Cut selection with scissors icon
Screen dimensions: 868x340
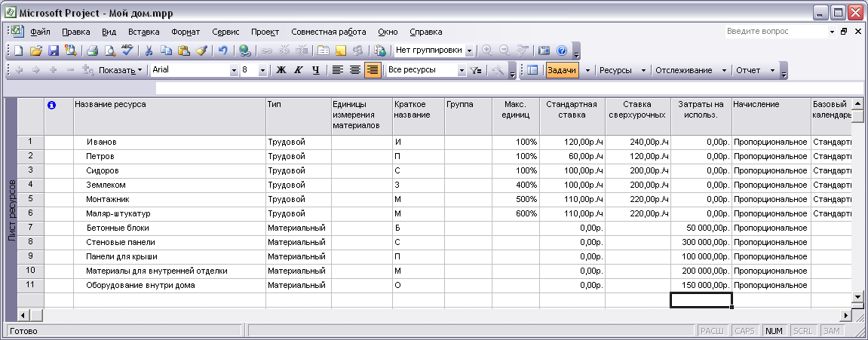pos(149,51)
